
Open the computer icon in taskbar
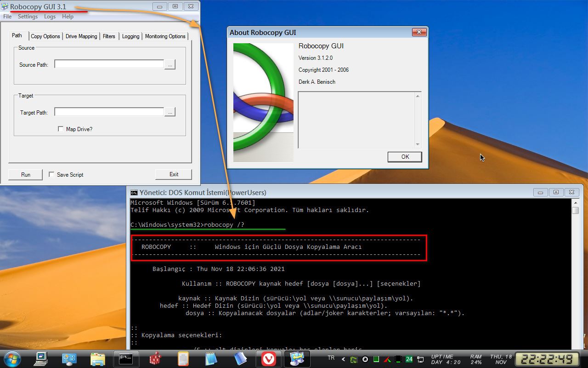[41, 359]
